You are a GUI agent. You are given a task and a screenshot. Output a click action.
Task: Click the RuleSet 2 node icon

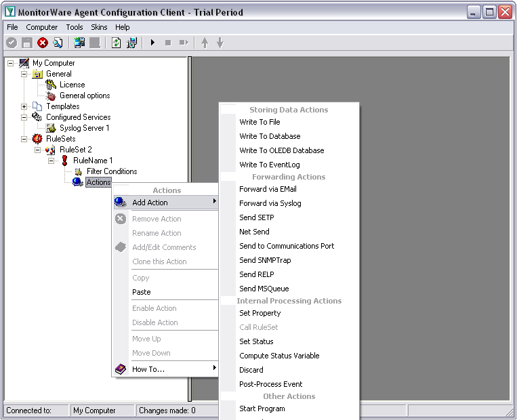50,150
